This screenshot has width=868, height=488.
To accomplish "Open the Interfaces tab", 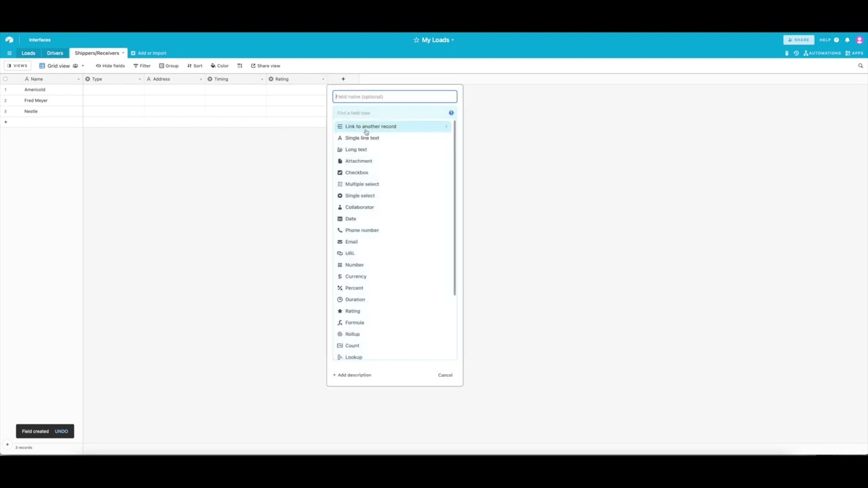I will tap(39, 40).
